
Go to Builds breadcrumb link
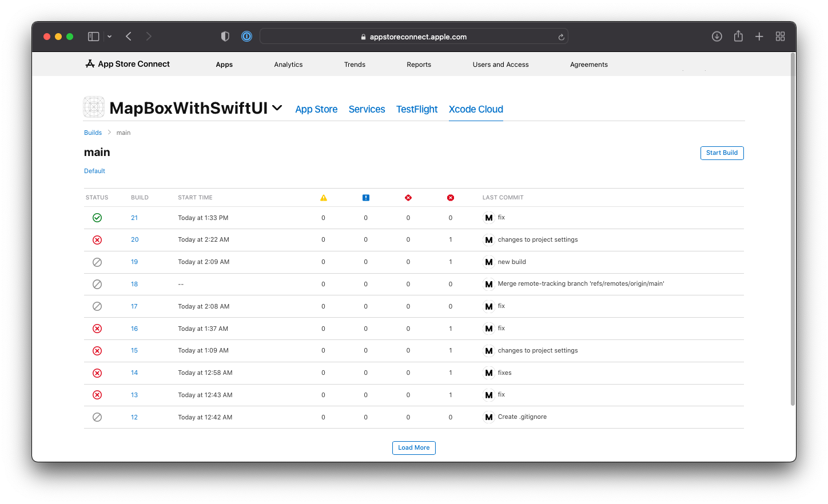93,133
